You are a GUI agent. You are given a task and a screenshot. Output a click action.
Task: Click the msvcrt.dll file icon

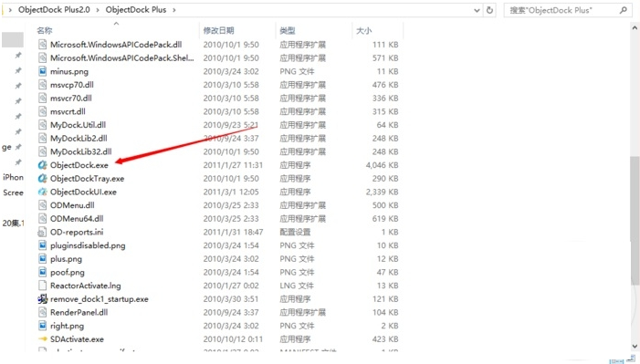click(42, 111)
